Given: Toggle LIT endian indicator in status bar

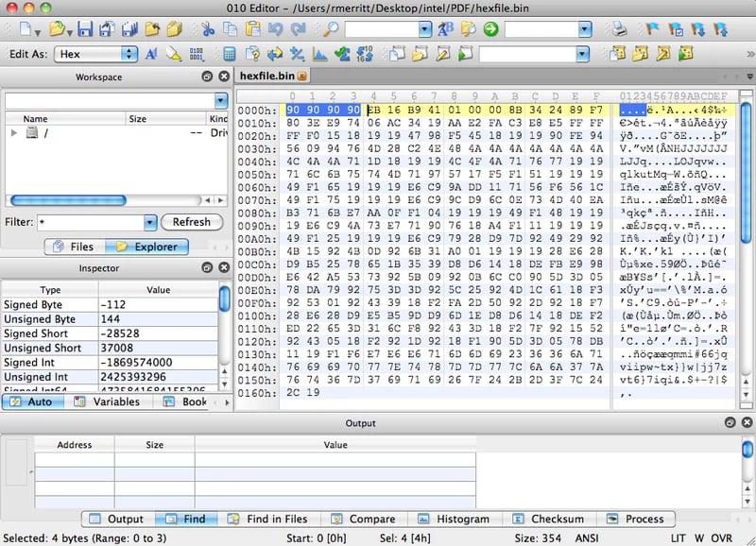Looking at the screenshot, I should coord(679,538).
